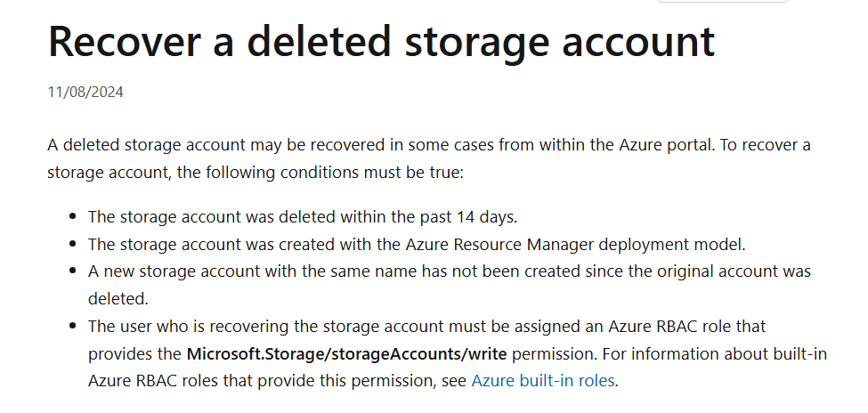Click the intro paragraph about Azure portal recovery
The width and height of the screenshot is (868, 413).
(x=429, y=159)
